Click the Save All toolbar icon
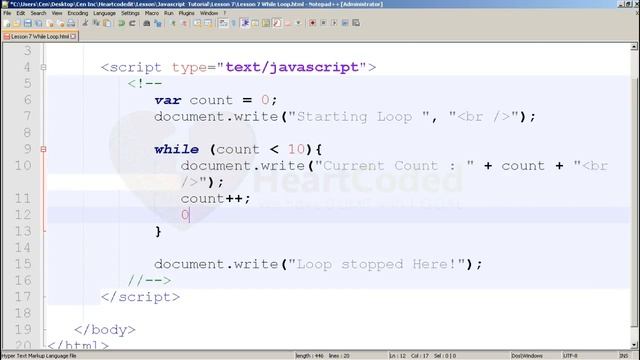The width and height of the screenshot is (640, 360). pos(38,23)
